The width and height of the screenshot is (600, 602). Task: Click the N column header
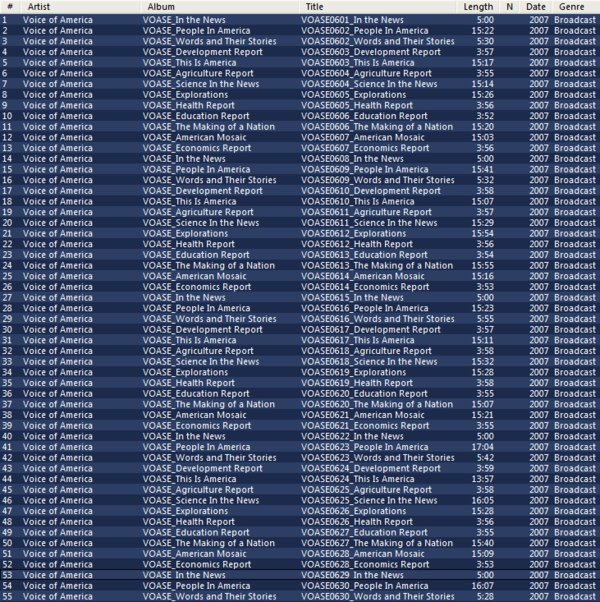509,7
